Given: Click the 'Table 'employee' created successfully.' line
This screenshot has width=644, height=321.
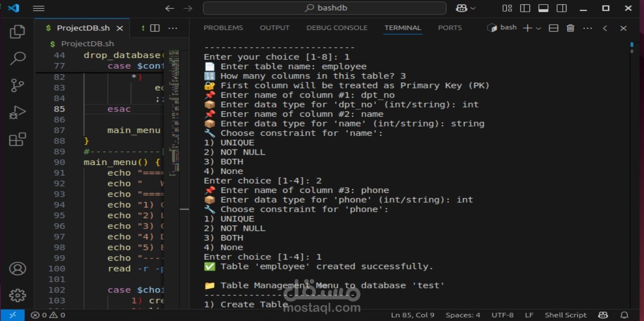Looking at the screenshot, I should (x=318, y=266).
